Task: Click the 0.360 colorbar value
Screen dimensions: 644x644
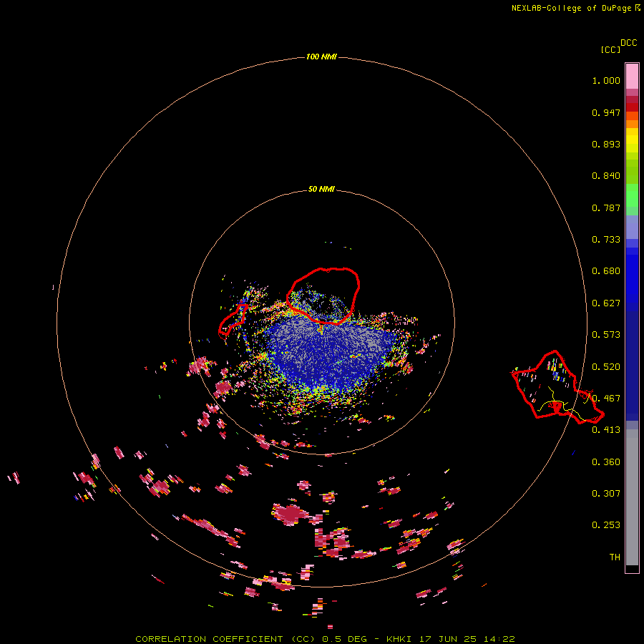Action: coord(606,462)
